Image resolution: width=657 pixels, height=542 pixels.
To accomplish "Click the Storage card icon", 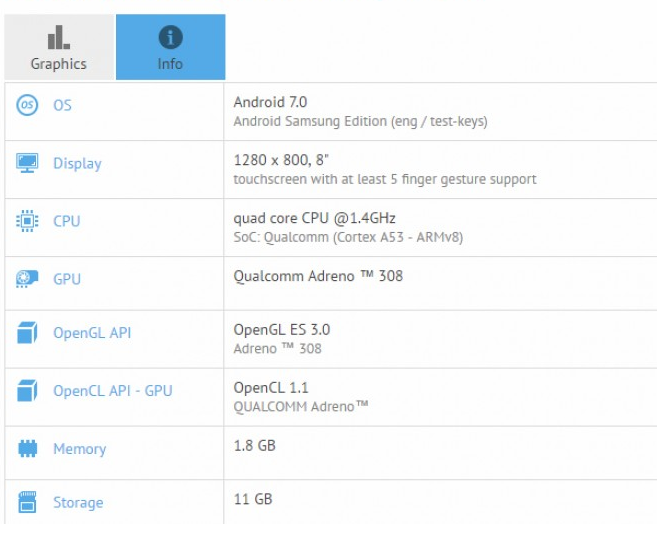I will [x=28, y=502].
